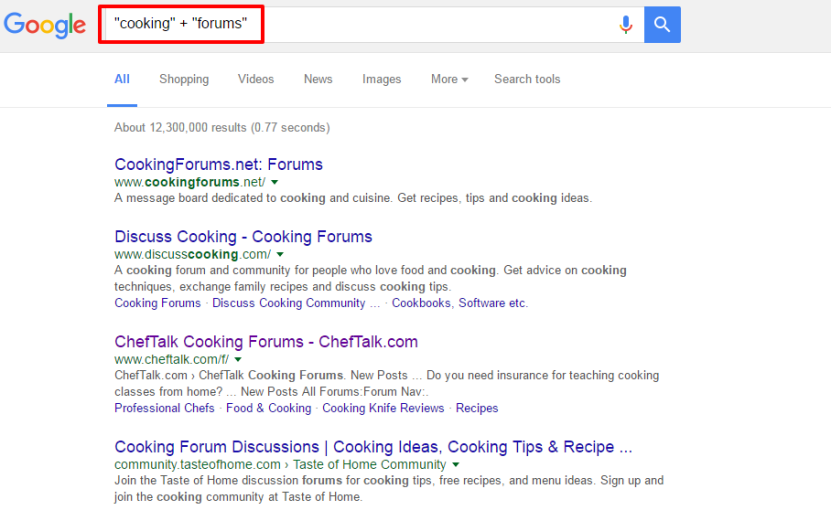The height and width of the screenshot is (510, 831).
Task: Click the 'About 12,300,000 results' text
Action: click(x=222, y=128)
